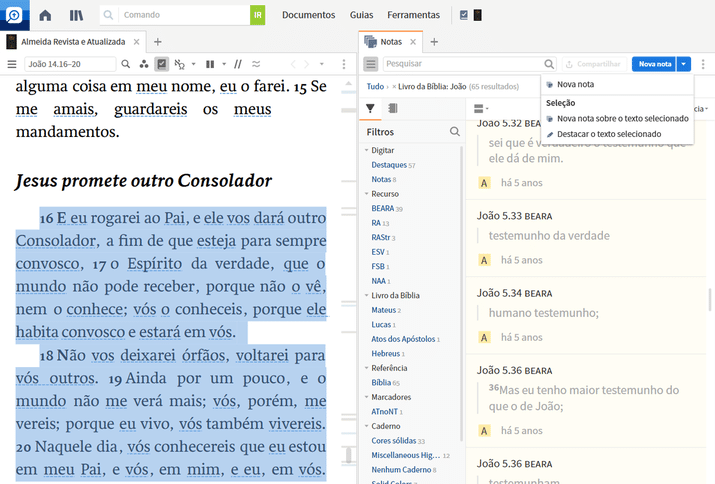The image size is (715, 484).
Task: Close the Notas tab
Action: pyautogui.click(x=413, y=42)
